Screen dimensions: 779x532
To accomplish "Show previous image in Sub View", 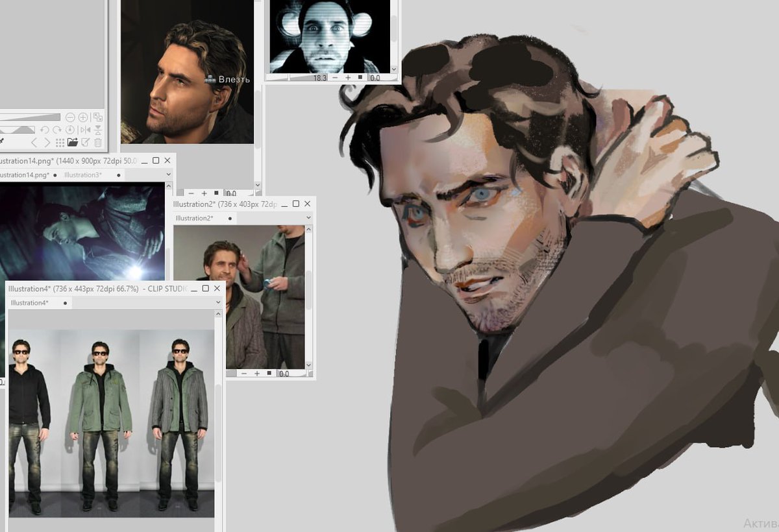I will click(x=34, y=142).
